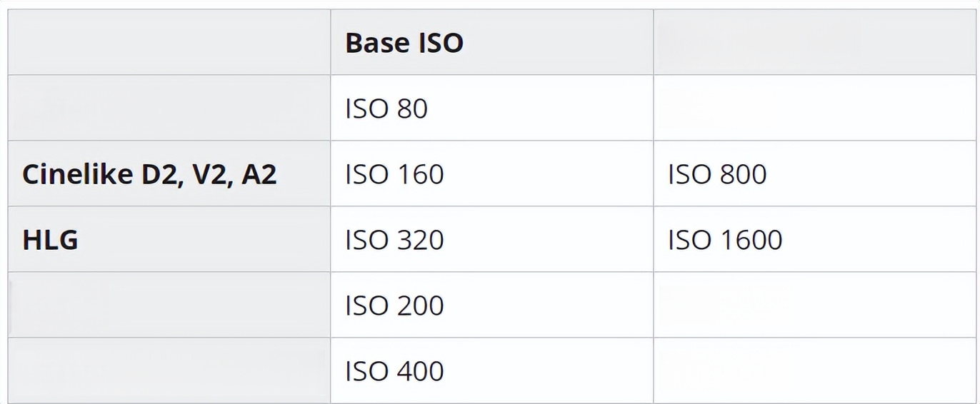Click the ISO 200 table cell
980x404 pixels.
[491, 305]
